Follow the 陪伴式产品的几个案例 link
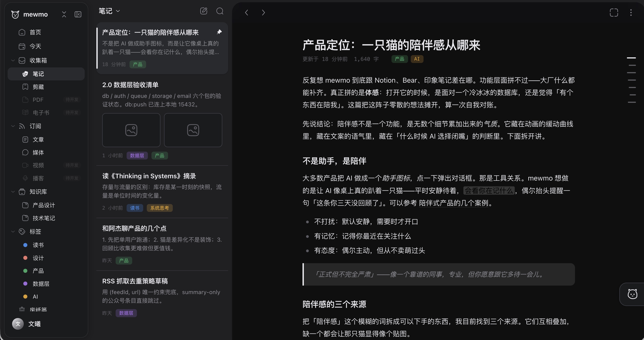The width and height of the screenshot is (644, 340). [454, 203]
